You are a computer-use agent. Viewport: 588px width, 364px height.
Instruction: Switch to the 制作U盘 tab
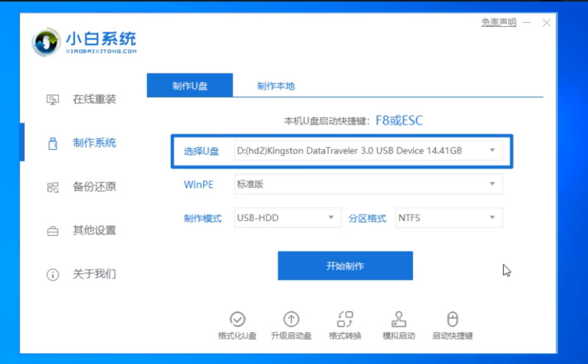pyautogui.click(x=190, y=85)
